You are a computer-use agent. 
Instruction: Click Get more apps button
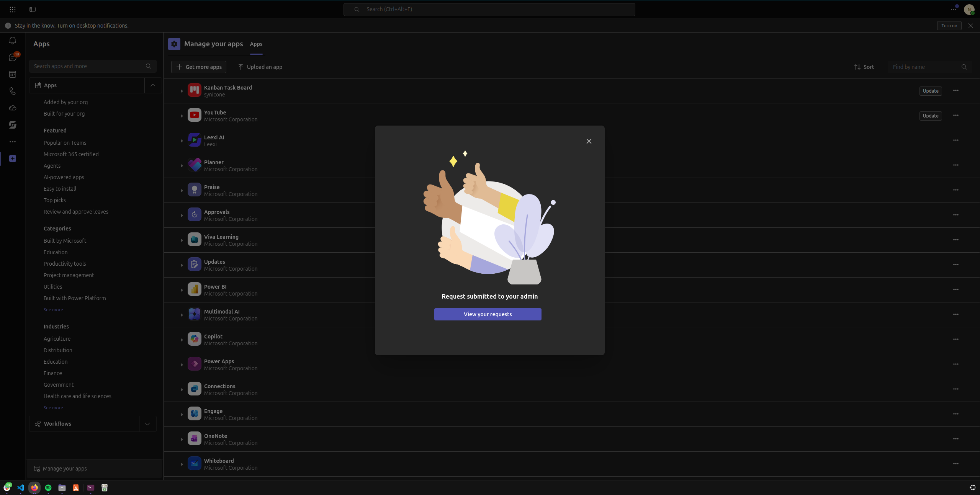click(x=199, y=67)
